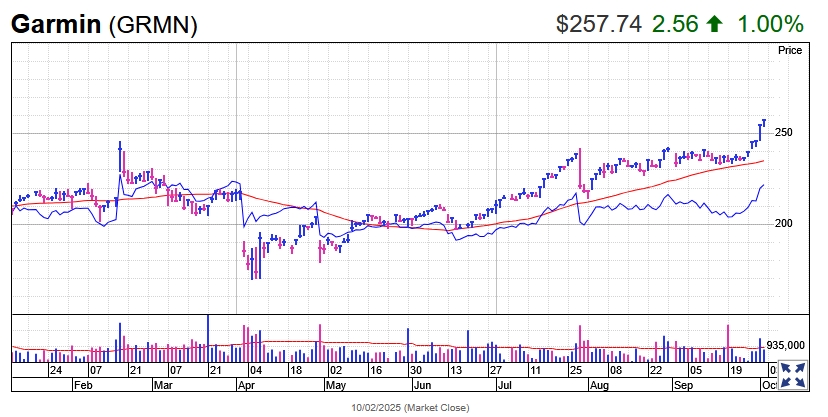
Task: Click the Price axis heading
Action: 791,50
